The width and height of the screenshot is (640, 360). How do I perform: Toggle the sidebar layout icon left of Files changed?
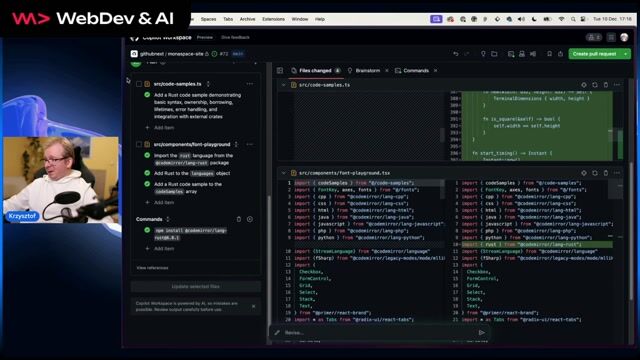(280, 71)
